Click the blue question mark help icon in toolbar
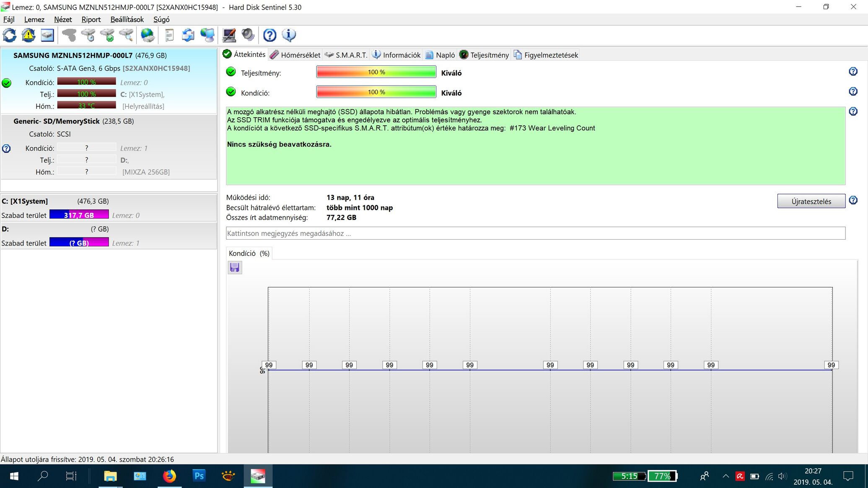The image size is (868, 488). tap(269, 35)
